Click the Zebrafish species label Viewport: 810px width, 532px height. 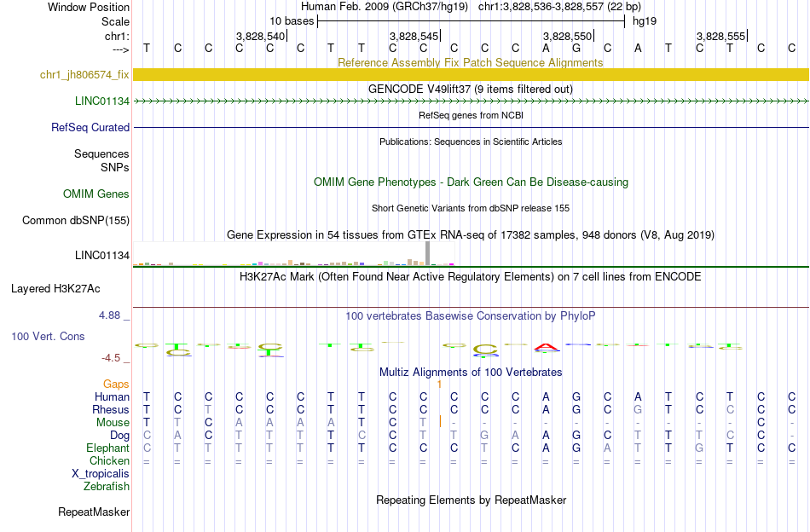(x=107, y=487)
